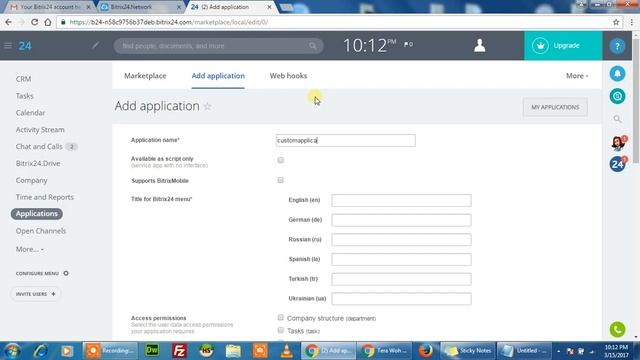The width and height of the screenshot is (640, 360).
Task: Click the help question mark icon
Action: coord(617,46)
